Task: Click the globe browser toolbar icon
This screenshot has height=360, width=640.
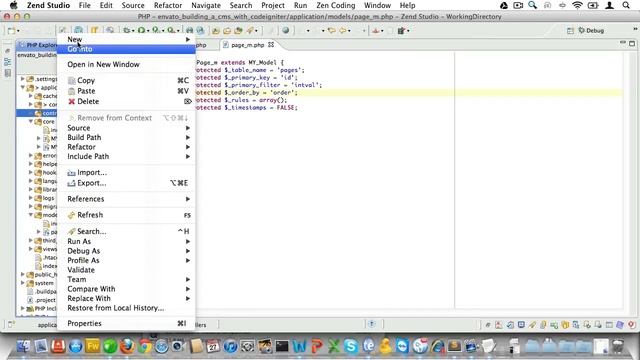Action: (286, 31)
